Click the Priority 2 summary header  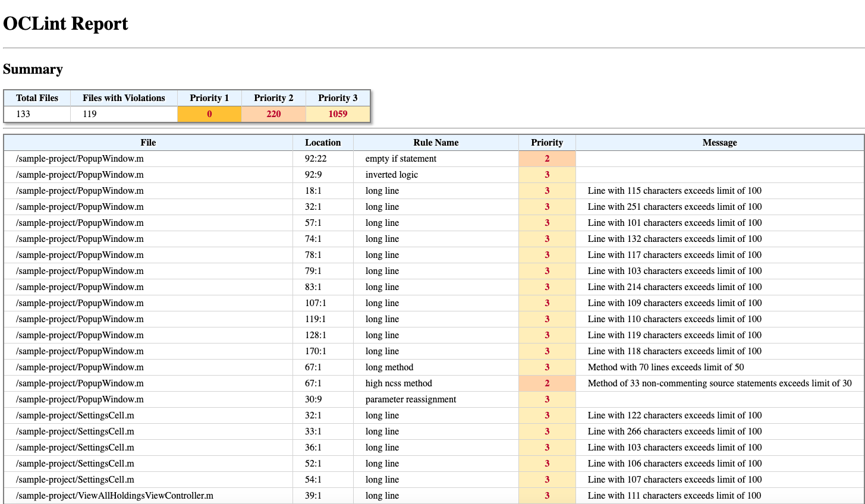(273, 98)
